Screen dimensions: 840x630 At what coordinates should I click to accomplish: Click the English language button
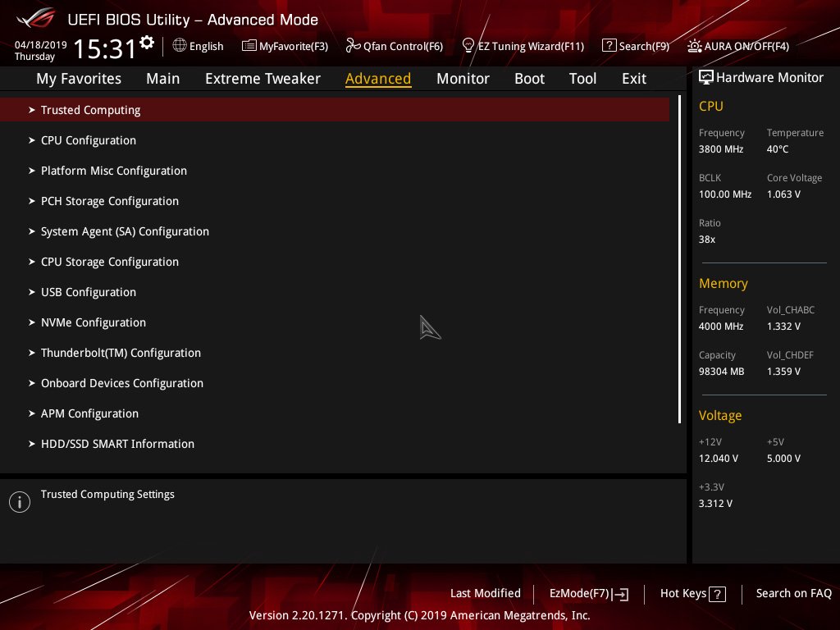click(x=199, y=46)
